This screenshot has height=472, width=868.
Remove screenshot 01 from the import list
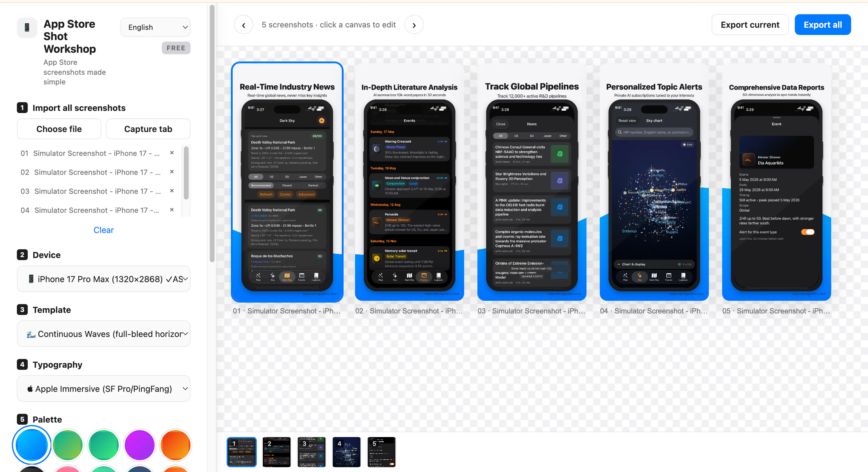coord(172,153)
